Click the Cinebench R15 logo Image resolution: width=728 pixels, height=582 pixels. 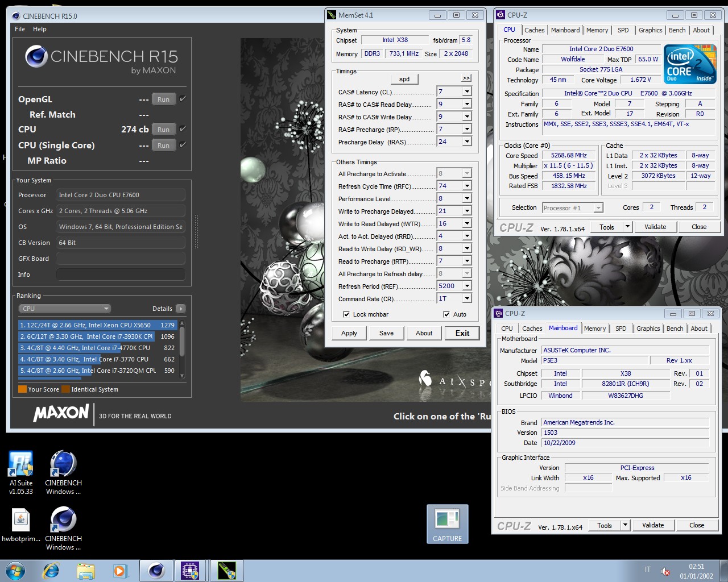(102, 61)
